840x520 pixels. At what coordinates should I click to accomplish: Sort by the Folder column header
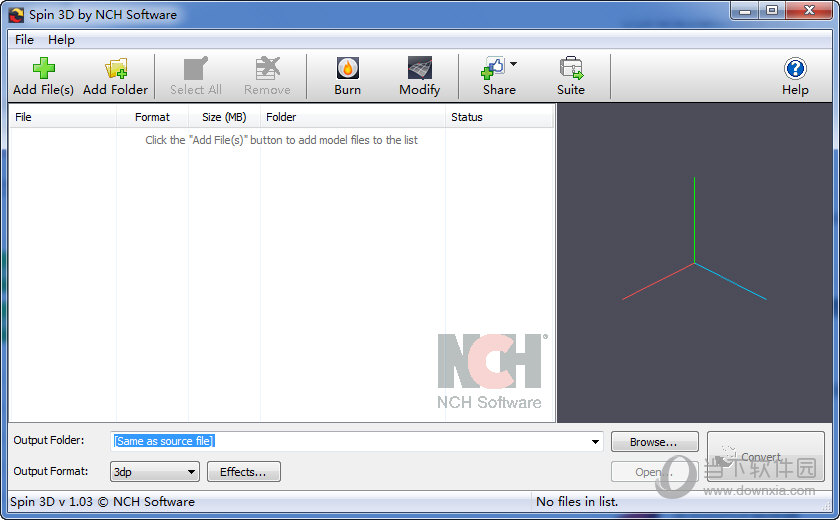(352, 117)
